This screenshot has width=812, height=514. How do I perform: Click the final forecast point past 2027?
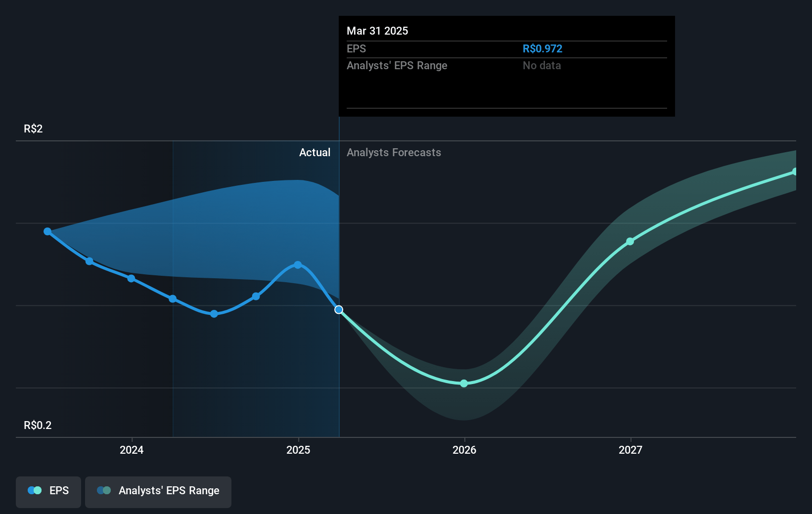coord(795,172)
